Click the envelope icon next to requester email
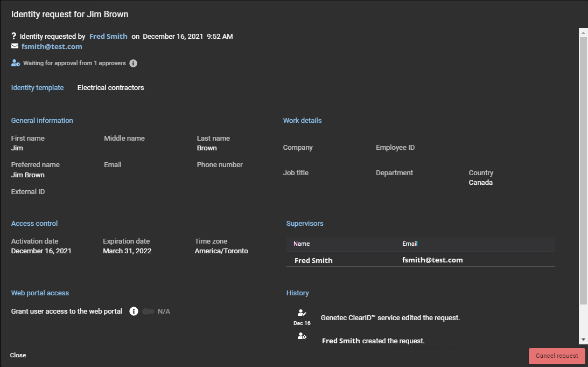588x367 pixels. [15, 46]
